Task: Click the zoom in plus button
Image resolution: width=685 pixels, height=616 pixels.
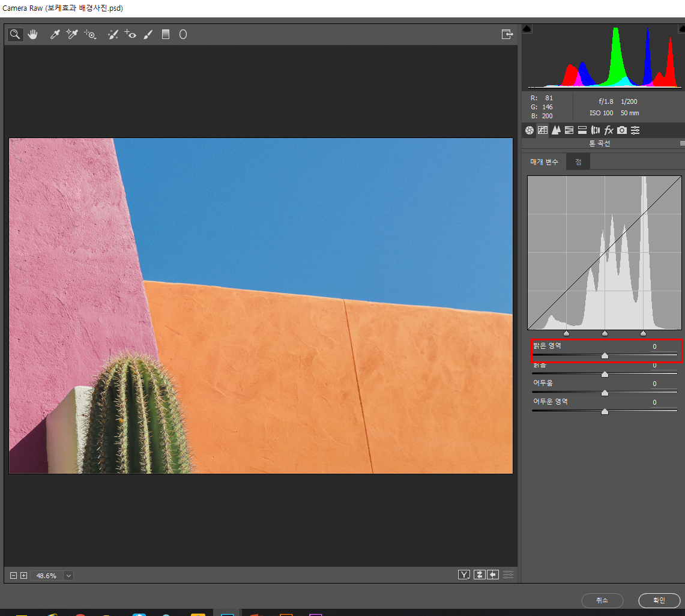Action: coord(23,575)
